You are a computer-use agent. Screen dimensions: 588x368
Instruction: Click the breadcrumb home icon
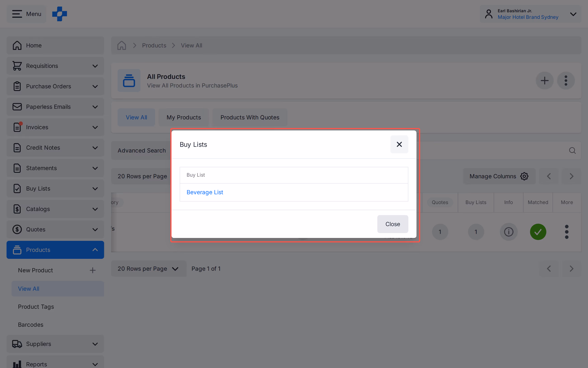(x=121, y=45)
